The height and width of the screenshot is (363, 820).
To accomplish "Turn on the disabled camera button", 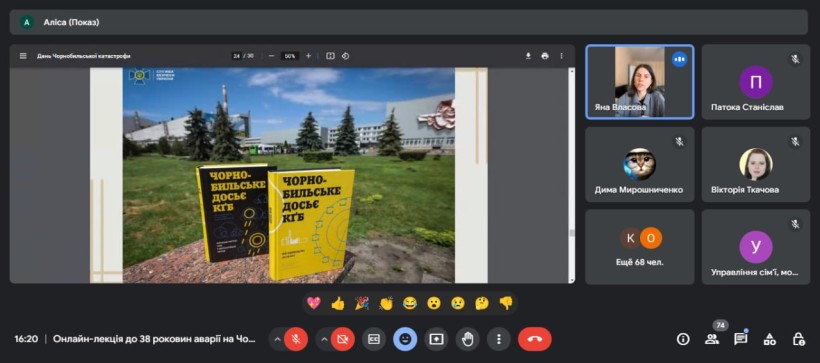I will click(343, 339).
